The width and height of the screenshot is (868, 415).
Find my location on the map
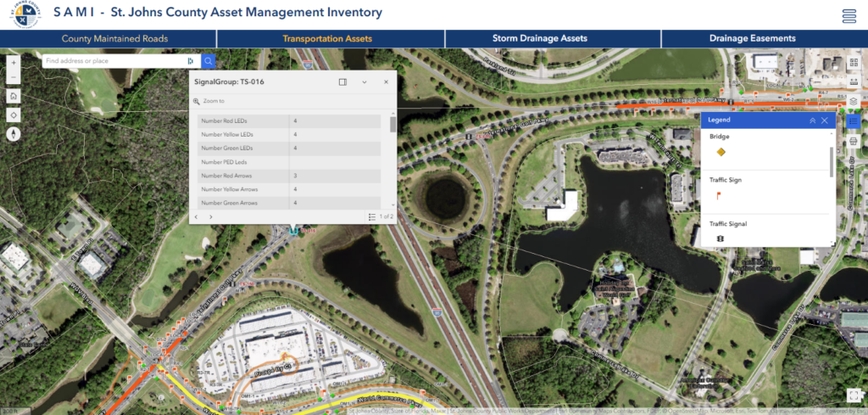pos(14,115)
